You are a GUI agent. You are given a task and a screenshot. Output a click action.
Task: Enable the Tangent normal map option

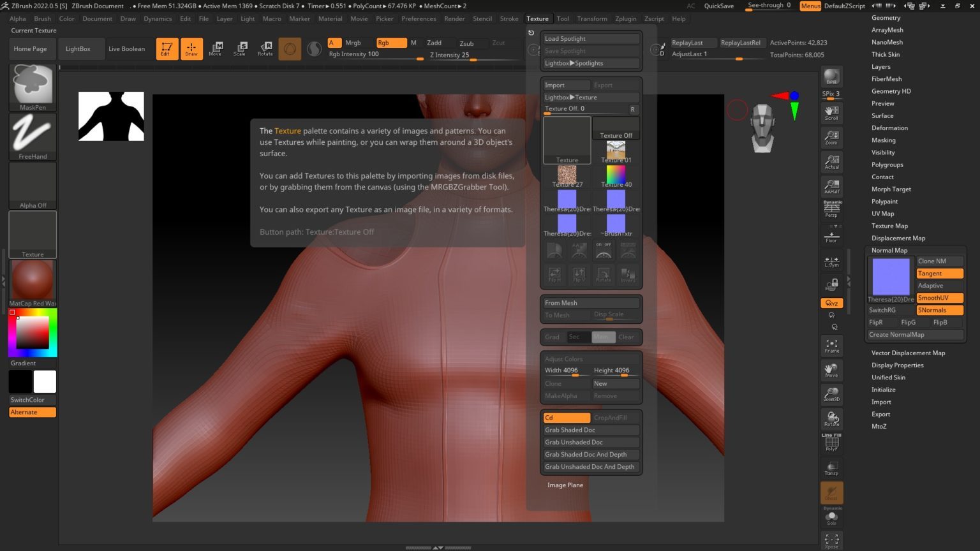tap(939, 273)
